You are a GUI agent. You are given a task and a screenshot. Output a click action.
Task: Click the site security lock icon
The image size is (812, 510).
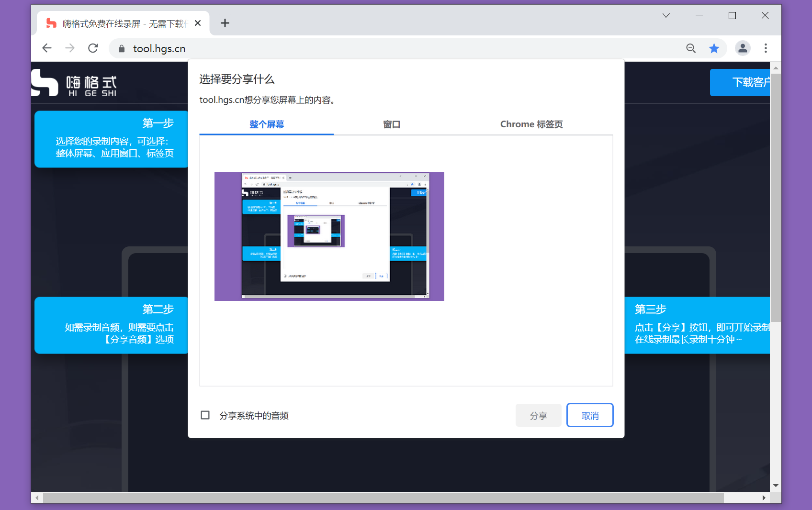coord(121,48)
